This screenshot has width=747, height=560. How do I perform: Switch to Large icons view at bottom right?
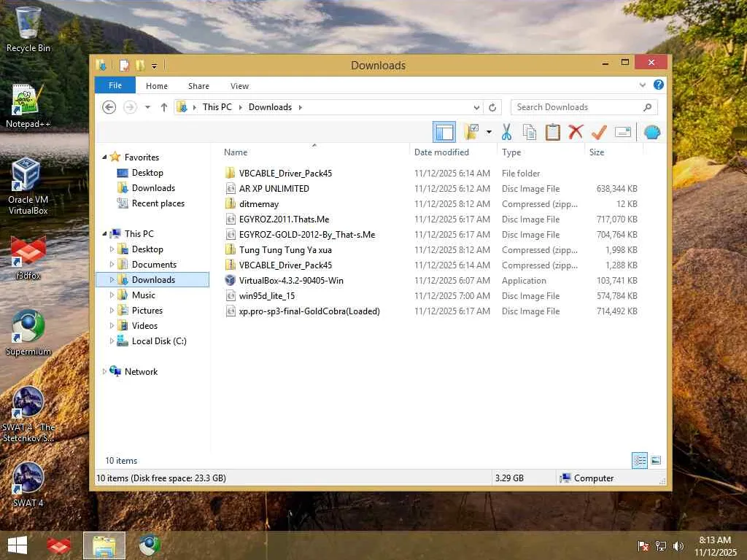[656, 461]
